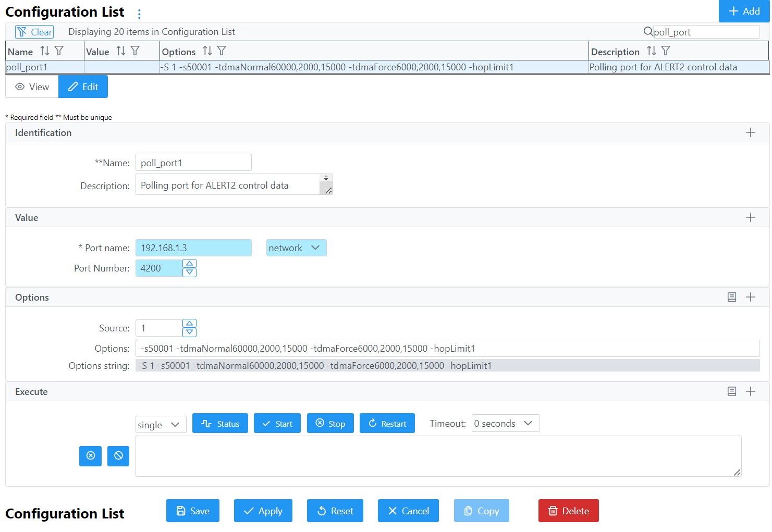The height and width of the screenshot is (532, 772).
Task: Click the notes icon in Execute section header
Action: [732, 391]
